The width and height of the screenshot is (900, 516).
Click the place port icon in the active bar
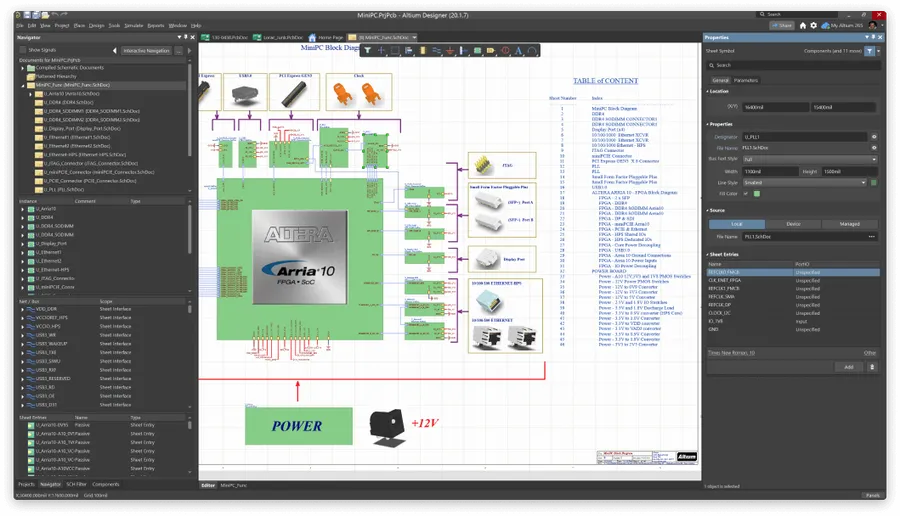pos(491,51)
